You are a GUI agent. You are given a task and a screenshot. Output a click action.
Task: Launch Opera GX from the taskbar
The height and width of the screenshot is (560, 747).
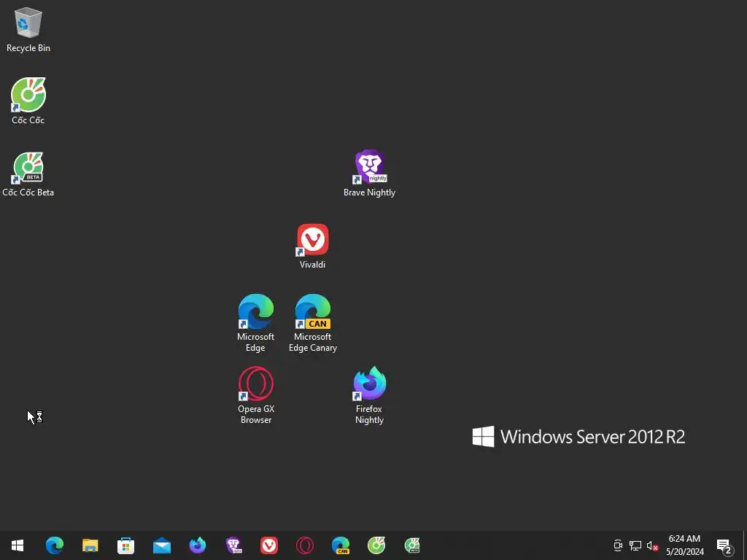[x=305, y=545]
